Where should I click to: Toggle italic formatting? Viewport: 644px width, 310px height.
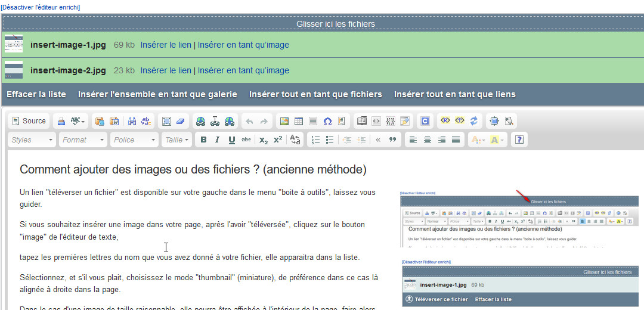217,140
